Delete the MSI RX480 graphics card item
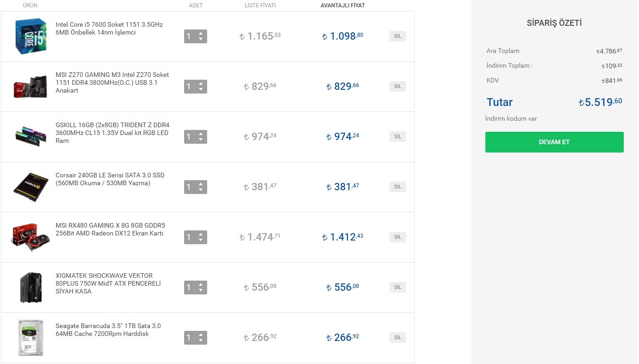 pyautogui.click(x=397, y=237)
